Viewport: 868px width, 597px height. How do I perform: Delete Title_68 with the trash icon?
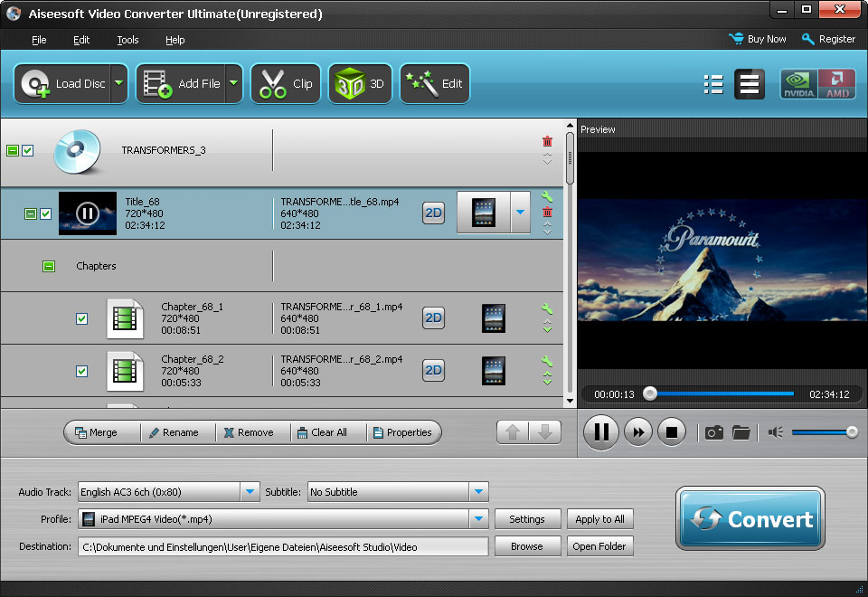pyautogui.click(x=547, y=212)
